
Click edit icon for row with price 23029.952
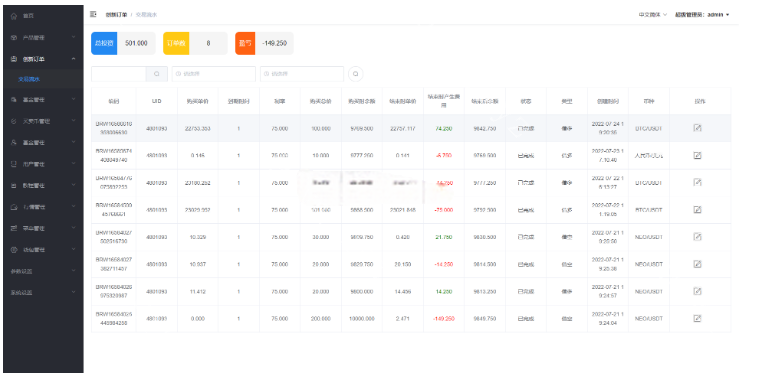697,210
